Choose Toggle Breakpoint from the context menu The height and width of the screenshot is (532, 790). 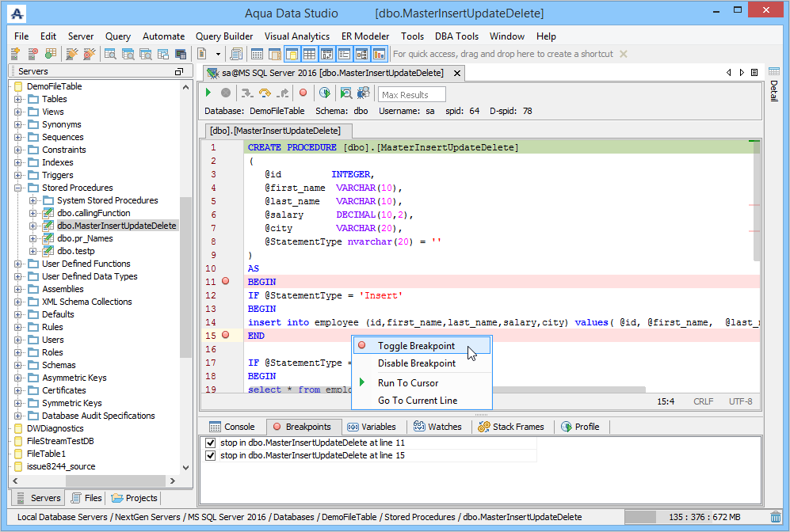pyautogui.click(x=416, y=346)
